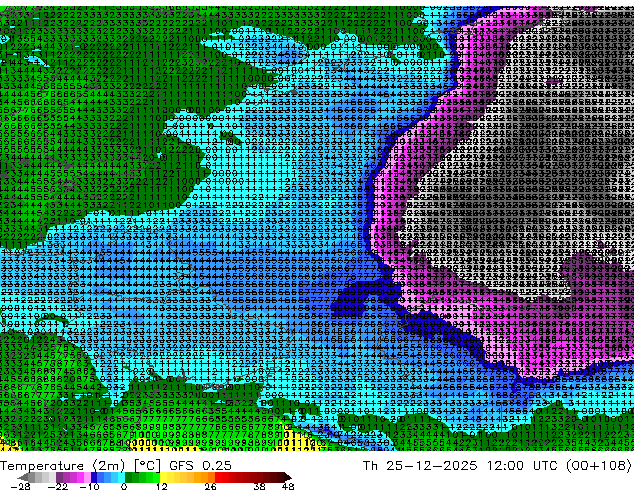Click the 'Temperature (2m) [°C] GFS 0.25' title

pyautogui.click(x=116, y=466)
